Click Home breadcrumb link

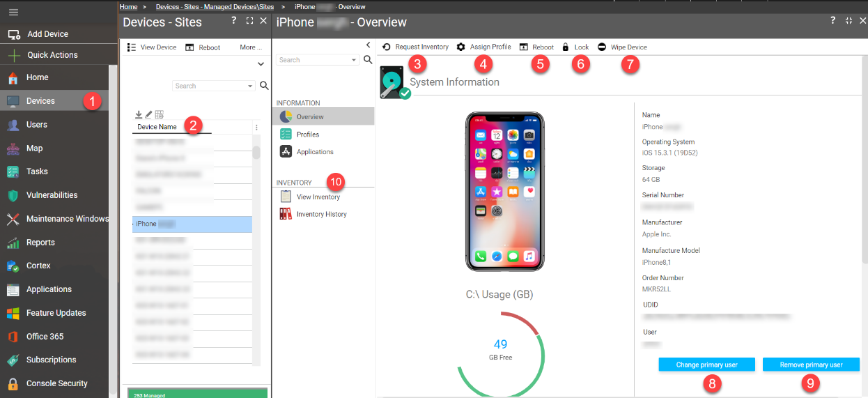click(x=128, y=6)
